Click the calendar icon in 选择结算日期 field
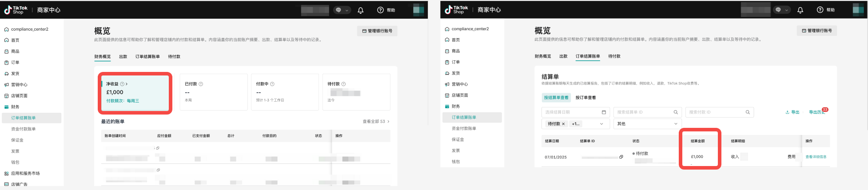This screenshot has width=868, height=190. 604,112
